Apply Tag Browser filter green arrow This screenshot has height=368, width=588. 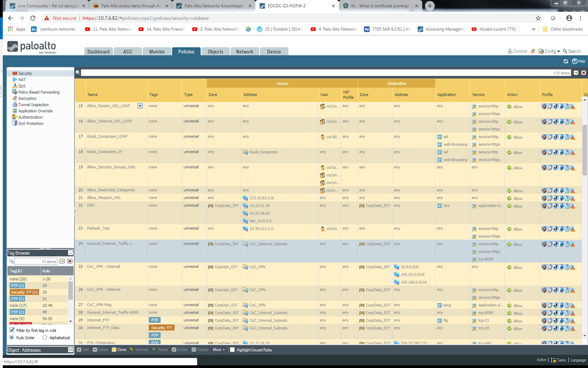(62, 262)
